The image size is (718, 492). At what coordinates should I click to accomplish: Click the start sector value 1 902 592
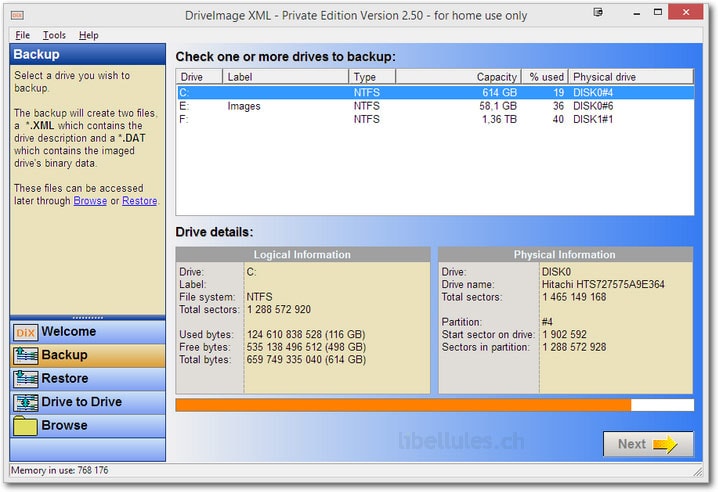pos(564,334)
